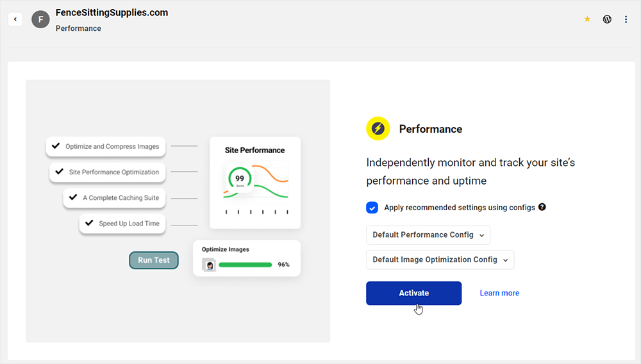Click the Speed Up Load Time checkmark
This screenshot has height=364, width=641.
[89, 223]
